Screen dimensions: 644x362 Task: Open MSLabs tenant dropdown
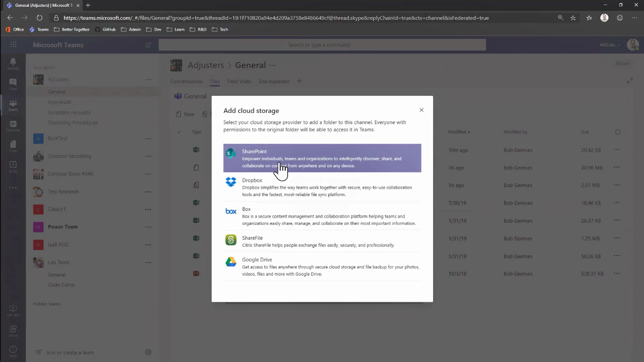tap(610, 45)
